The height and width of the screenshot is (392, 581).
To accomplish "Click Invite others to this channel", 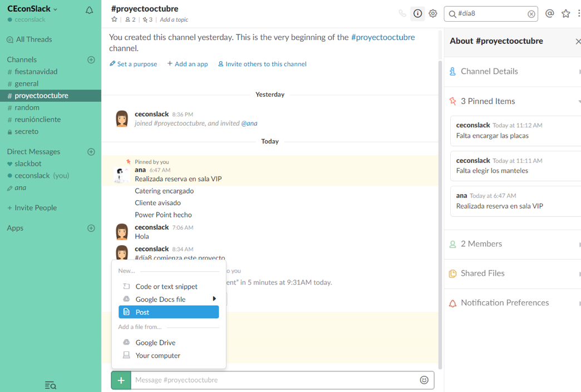I will pyautogui.click(x=262, y=64).
